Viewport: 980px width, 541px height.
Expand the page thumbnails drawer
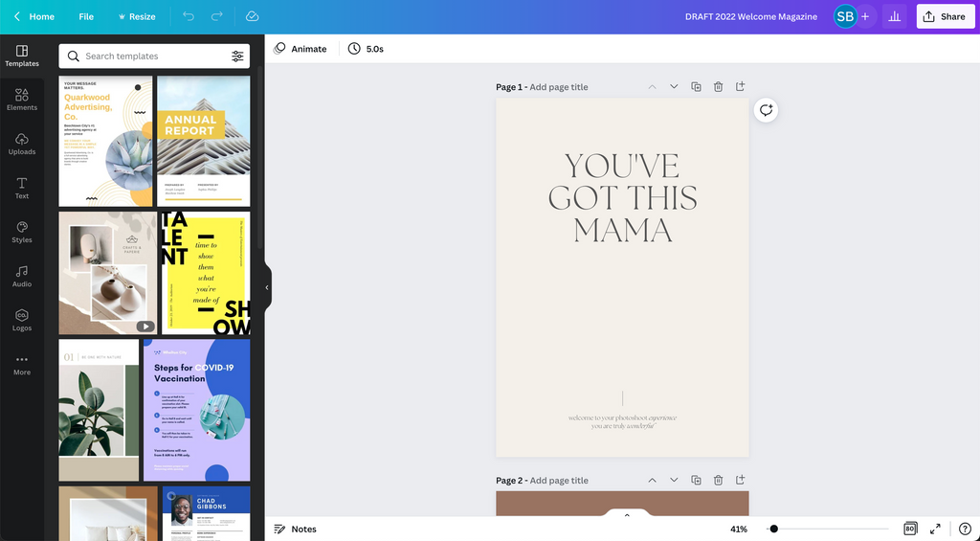pos(627,515)
